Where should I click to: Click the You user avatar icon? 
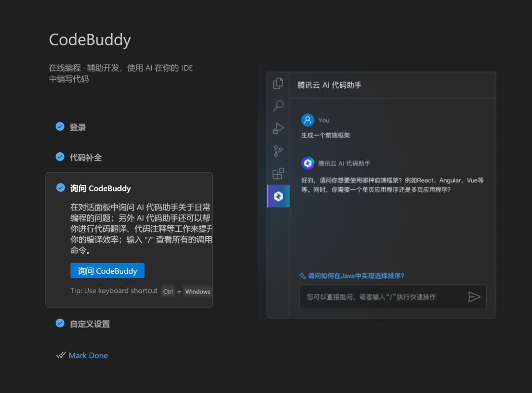pos(308,120)
